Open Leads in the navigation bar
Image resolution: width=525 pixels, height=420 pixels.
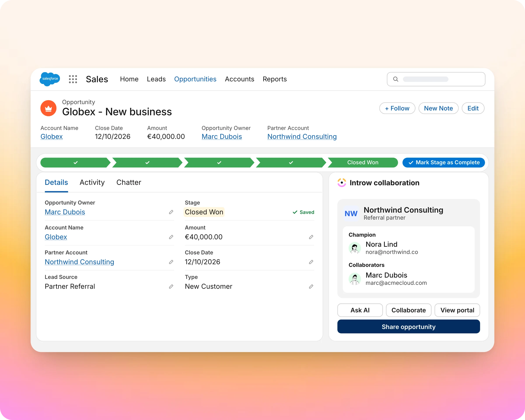pos(156,79)
